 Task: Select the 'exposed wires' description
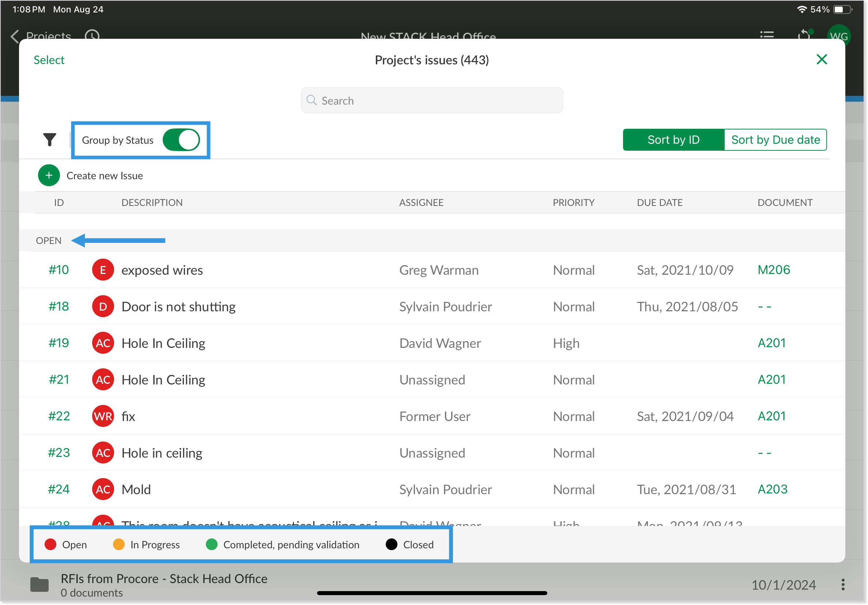coord(162,270)
